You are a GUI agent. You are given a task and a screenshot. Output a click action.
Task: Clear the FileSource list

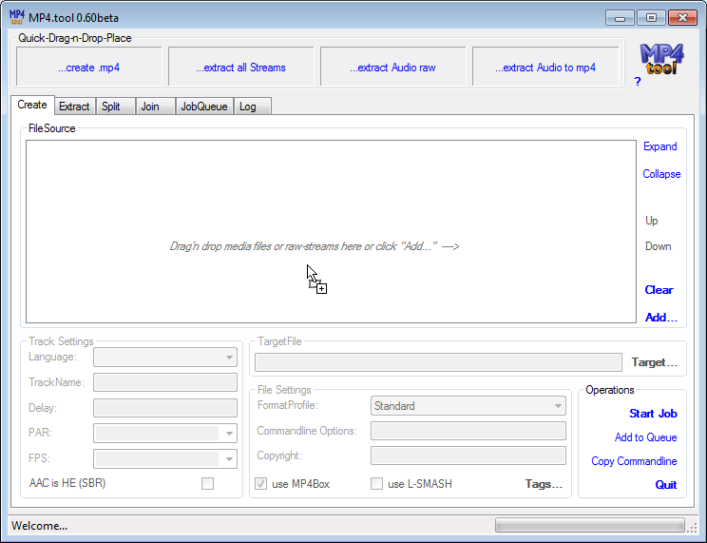[659, 290]
